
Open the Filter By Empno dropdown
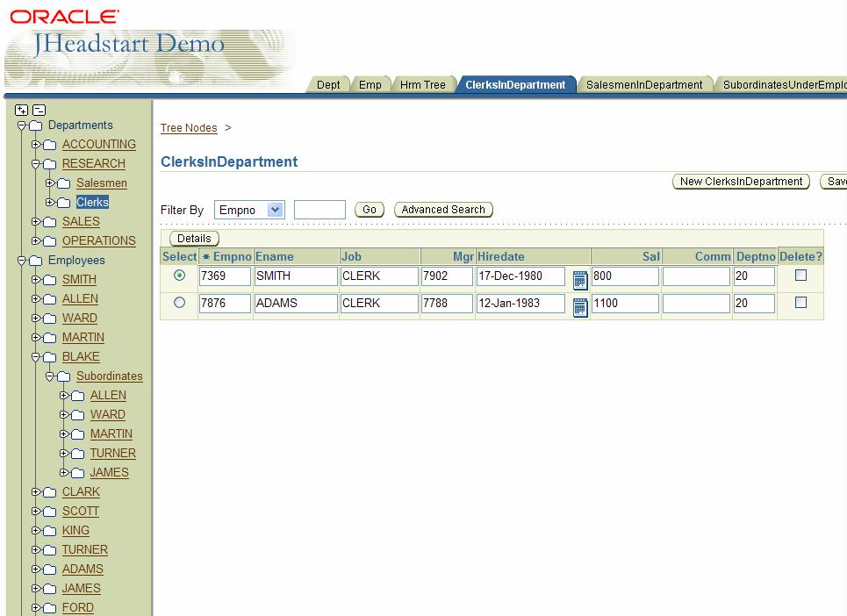[276, 210]
